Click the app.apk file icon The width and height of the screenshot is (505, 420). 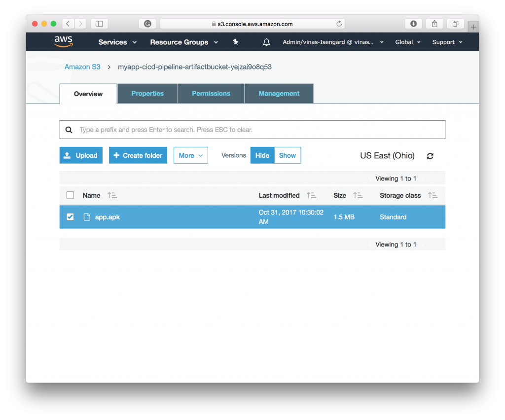(x=87, y=217)
